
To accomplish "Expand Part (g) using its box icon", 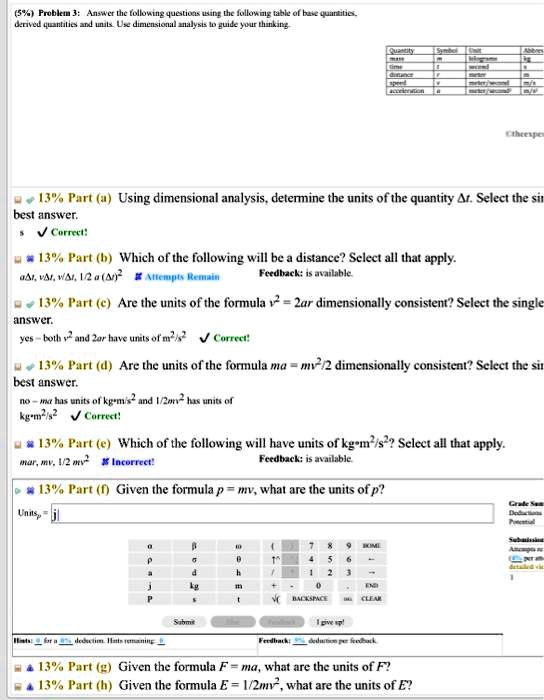I will click(x=18, y=668).
